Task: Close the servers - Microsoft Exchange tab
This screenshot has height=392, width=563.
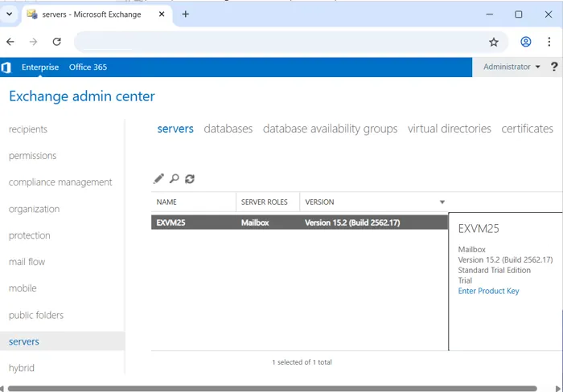Action: pyautogui.click(x=162, y=14)
